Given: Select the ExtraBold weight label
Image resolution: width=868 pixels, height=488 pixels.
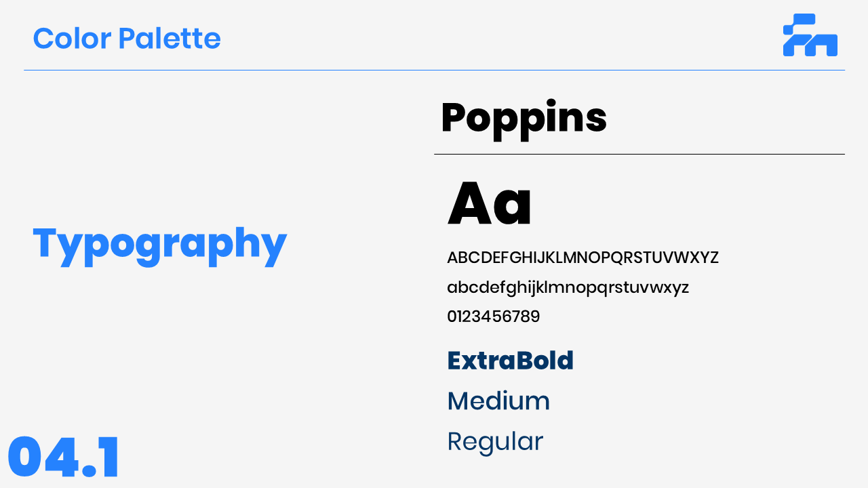Looking at the screenshot, I should pyautogui.click(x=510, y=361).
